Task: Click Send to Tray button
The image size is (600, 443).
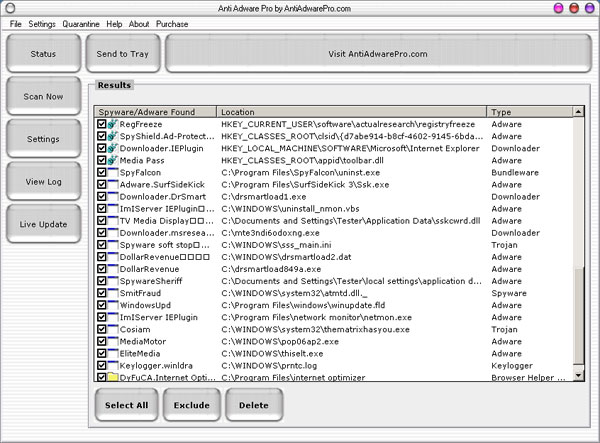Action: coord(123,54)
